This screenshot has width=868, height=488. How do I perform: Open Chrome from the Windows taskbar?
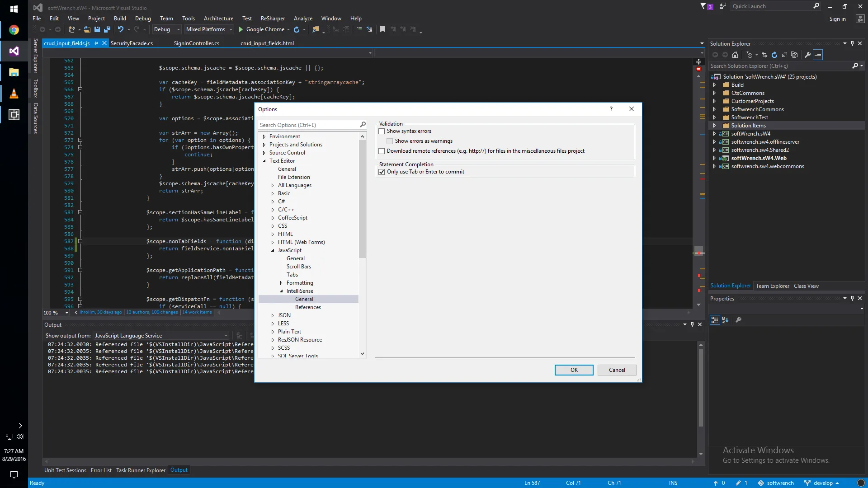(x=14, y=30)
